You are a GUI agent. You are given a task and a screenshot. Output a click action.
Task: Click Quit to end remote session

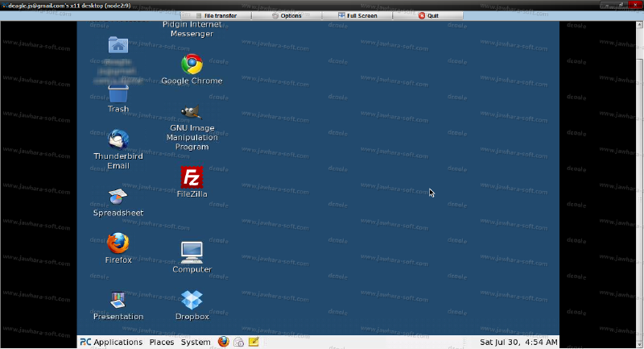point(428,15)
